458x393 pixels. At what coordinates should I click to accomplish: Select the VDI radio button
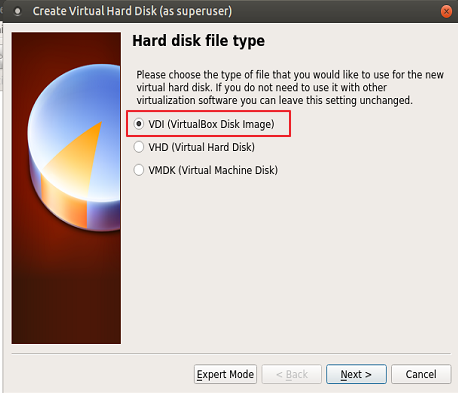tap(139, 124)
